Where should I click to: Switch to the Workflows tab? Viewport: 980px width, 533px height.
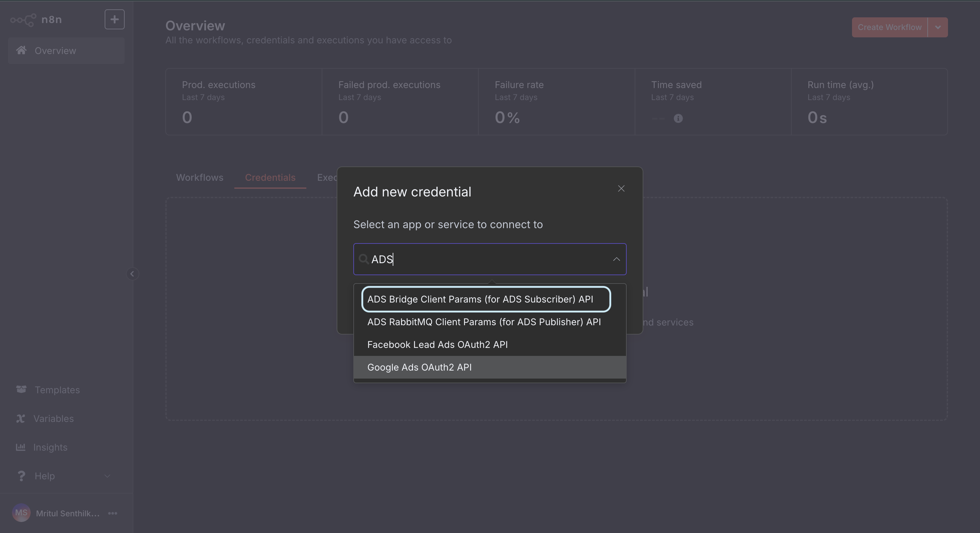pyautogui.click(x=199, y=177)
